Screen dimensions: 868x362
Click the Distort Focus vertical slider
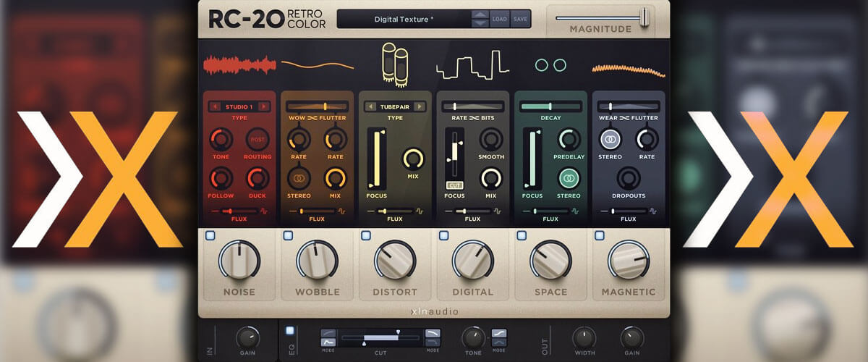376,159
